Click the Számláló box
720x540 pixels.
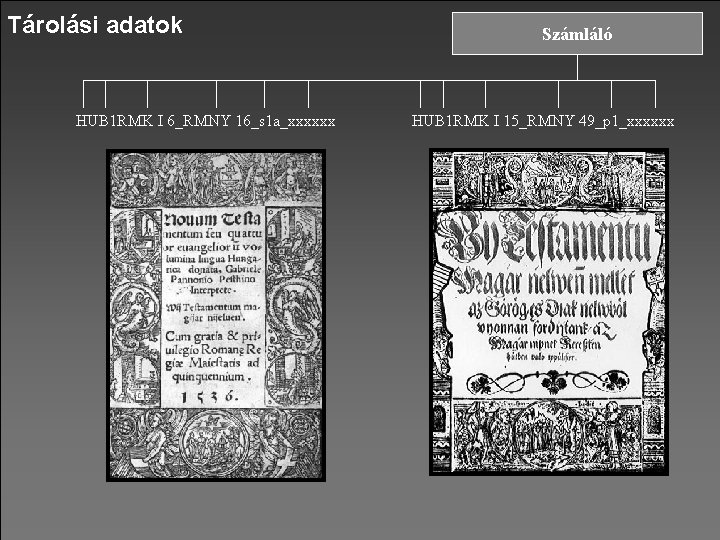coord(577,34)
